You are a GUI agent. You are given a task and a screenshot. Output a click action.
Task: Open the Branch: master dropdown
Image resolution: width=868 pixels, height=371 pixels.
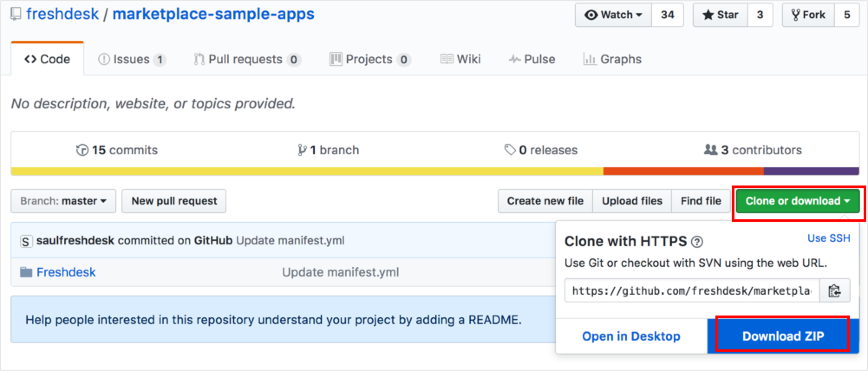[63, 201]
